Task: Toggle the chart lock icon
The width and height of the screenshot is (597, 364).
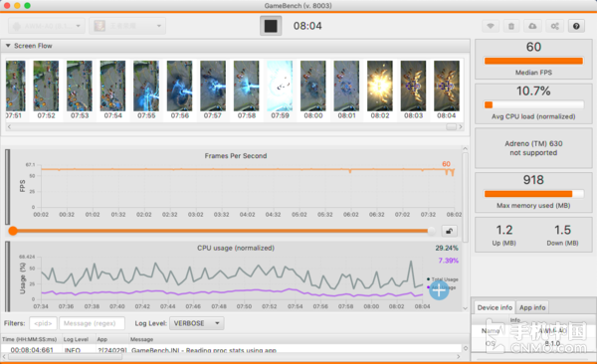Action: [x=450, y=231]
